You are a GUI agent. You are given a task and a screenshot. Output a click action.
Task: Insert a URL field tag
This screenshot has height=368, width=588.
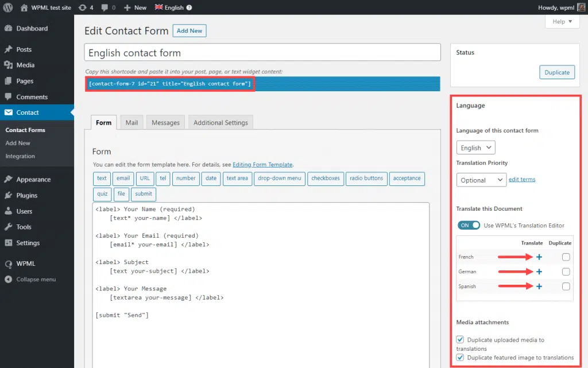[x=145, y=179]
